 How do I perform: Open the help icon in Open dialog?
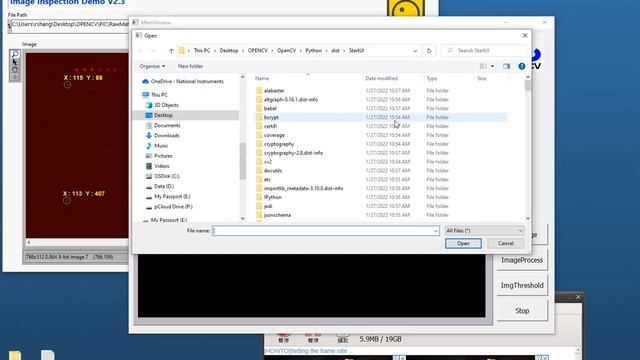coord(522,66)
